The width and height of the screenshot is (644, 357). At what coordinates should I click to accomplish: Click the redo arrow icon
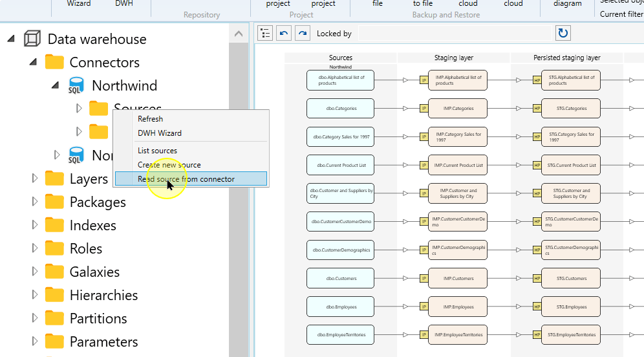click(303, 33)
